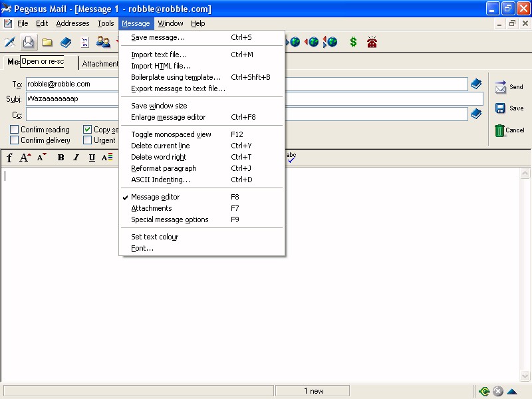Toggle underline formatting

pos(92,158)
